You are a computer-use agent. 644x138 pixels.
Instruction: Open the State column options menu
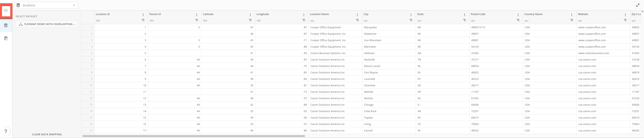[465, 15]
